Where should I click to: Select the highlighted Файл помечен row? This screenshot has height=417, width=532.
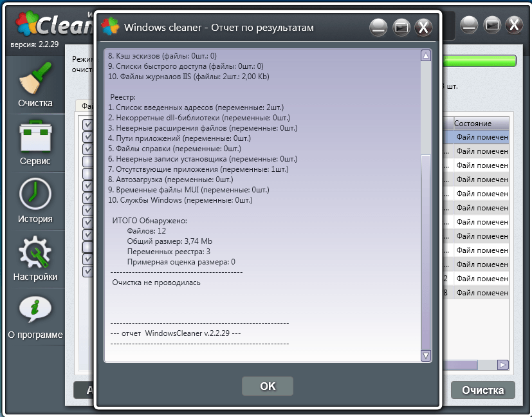[477, 137]
